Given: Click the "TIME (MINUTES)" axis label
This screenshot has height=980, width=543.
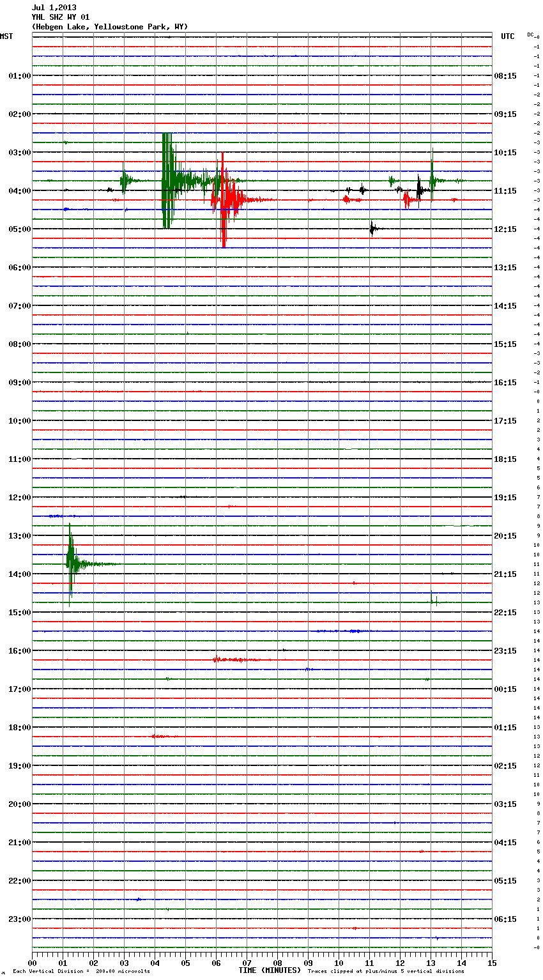Looking at the screenshot, I should [270, 970].
